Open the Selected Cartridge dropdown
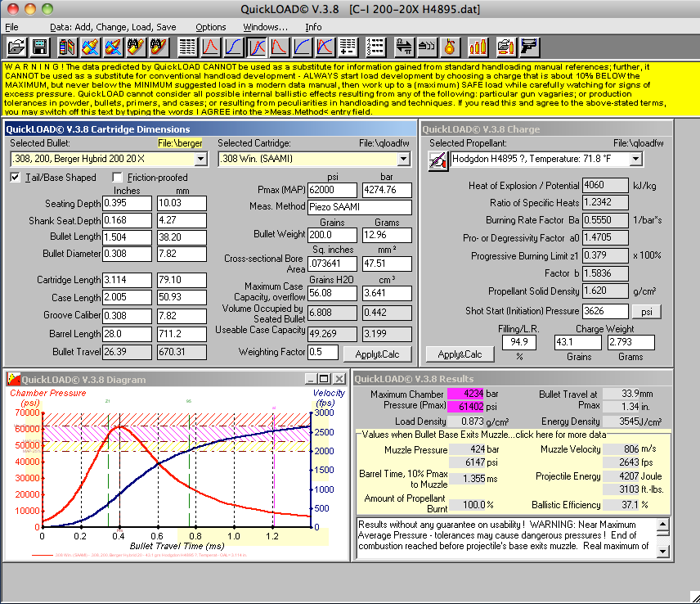The image size is (700, 604). coord(404,159)
